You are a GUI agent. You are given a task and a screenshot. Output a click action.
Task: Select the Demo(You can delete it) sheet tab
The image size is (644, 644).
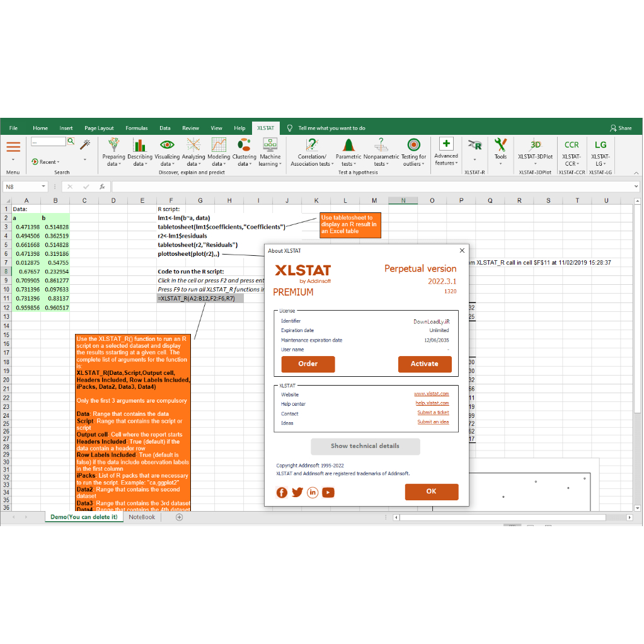(84, 517)
